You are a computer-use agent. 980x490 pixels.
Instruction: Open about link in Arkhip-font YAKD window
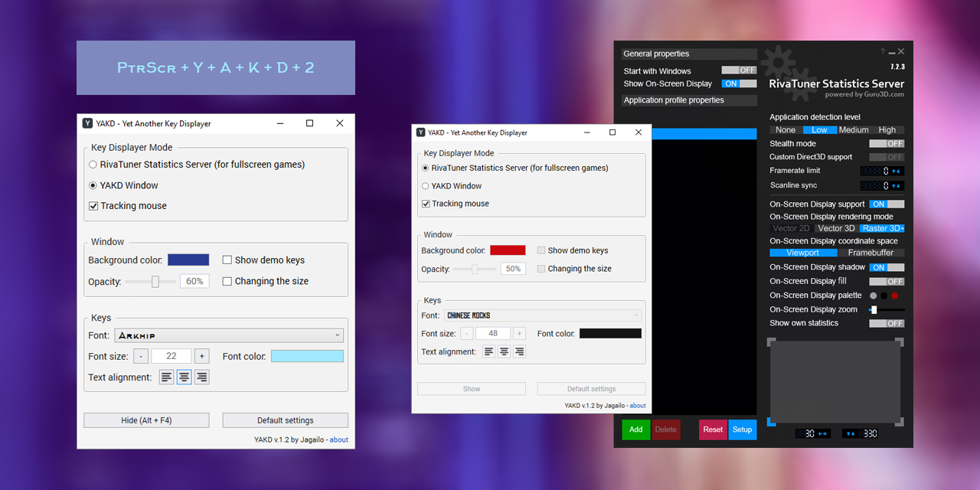click(339, 439)
